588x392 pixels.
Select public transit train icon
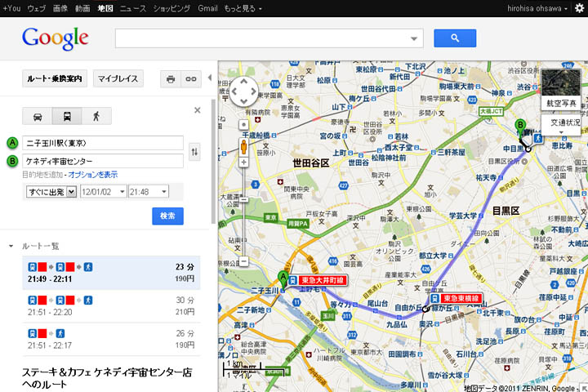[67, 116]
